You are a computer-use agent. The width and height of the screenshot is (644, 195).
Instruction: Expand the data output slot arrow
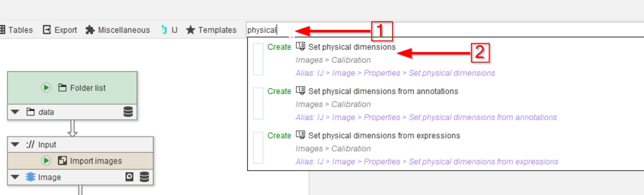coord(15,112)
